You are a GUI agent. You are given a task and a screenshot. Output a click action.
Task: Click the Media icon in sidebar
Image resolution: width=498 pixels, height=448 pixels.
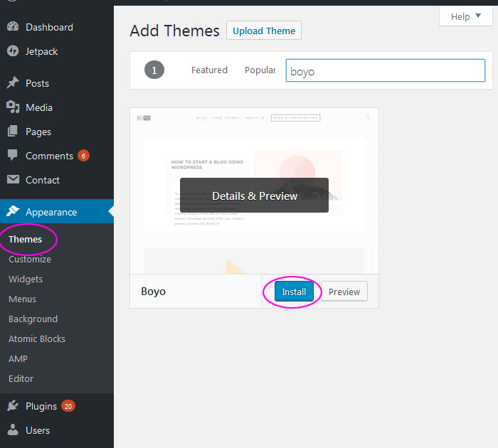click(x=13, y=107)
